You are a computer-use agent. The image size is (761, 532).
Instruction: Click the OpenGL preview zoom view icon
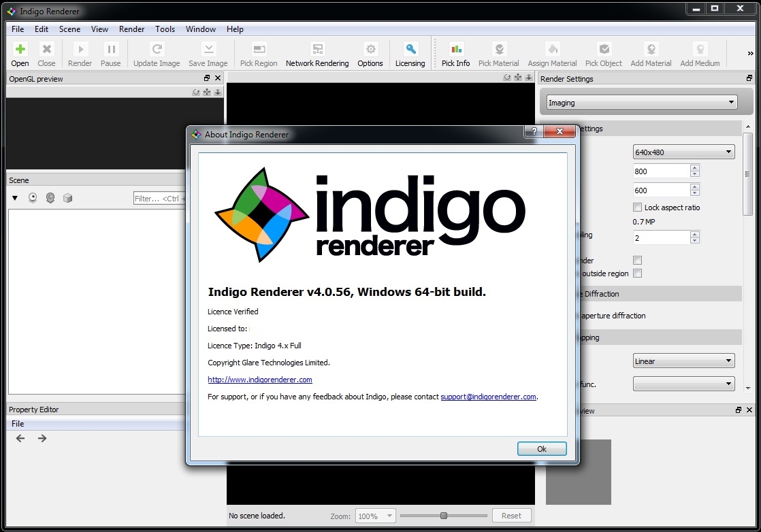tap(217, 92)
